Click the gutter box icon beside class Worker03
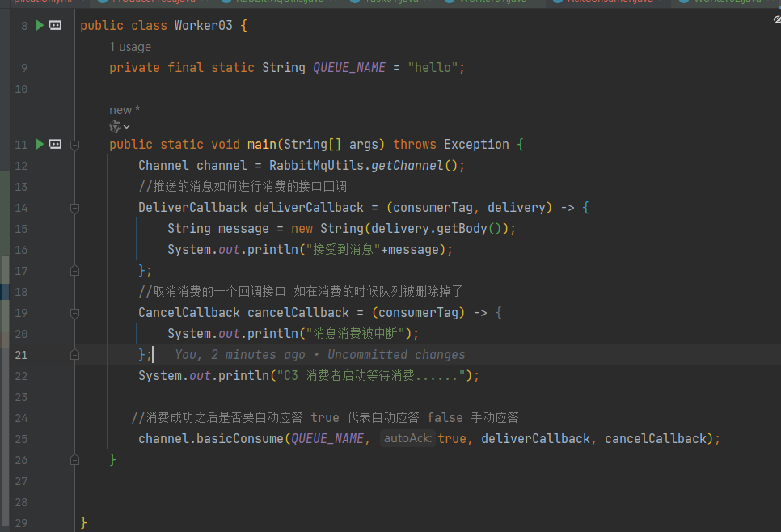 (x=55, y=26)
